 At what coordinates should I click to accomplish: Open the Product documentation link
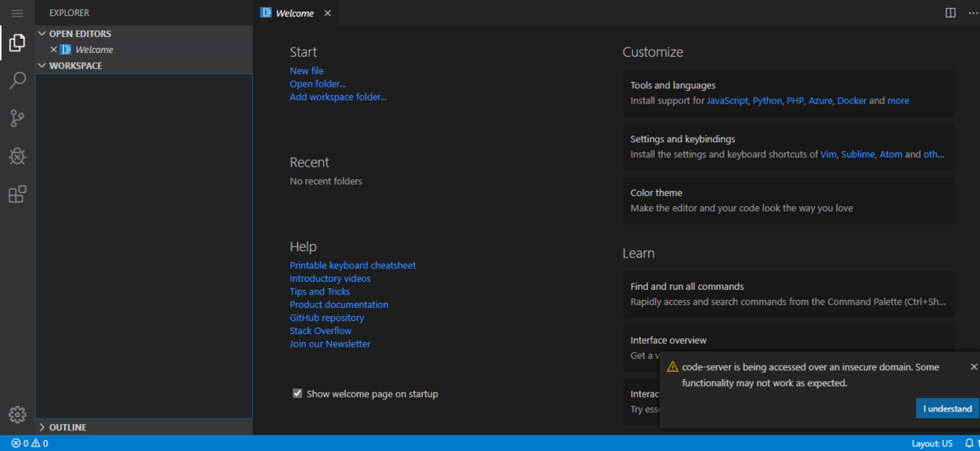pos(339,305)
